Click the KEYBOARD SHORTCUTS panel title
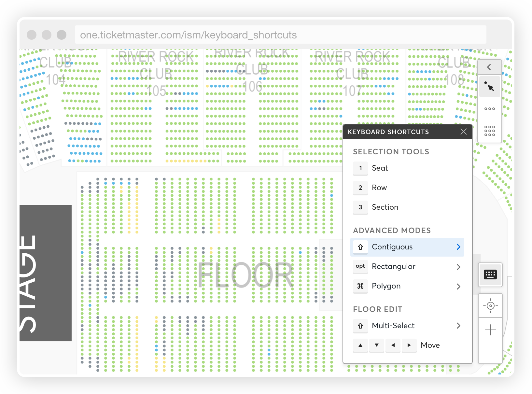Viewport: 532px width, 394px height. 388,132
